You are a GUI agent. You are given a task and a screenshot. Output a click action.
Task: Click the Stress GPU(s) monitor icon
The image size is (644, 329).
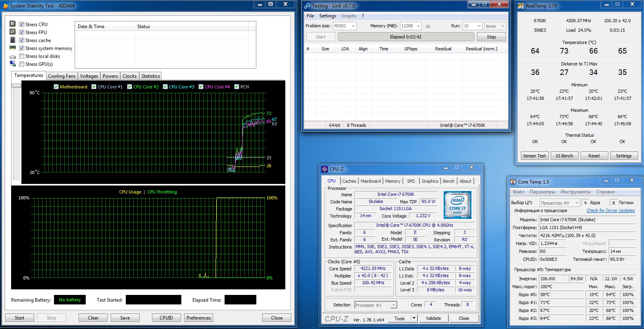click(x=13, y=64)
